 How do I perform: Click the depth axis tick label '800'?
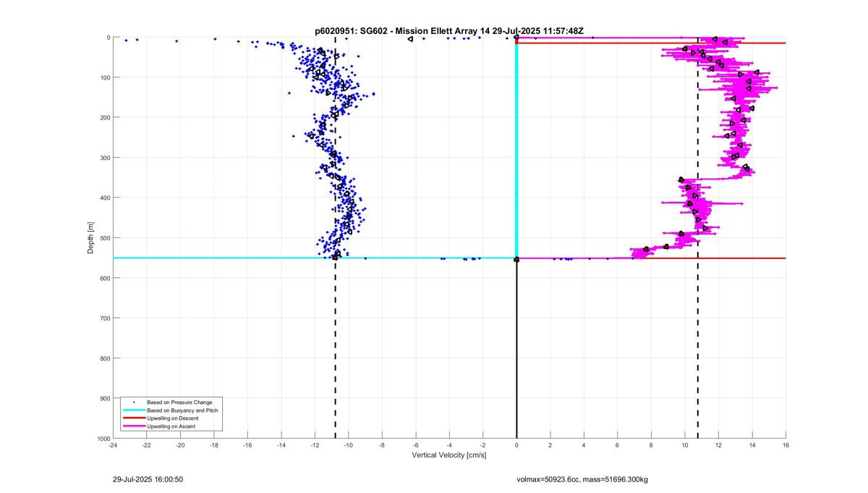click(x=104, y=358)
